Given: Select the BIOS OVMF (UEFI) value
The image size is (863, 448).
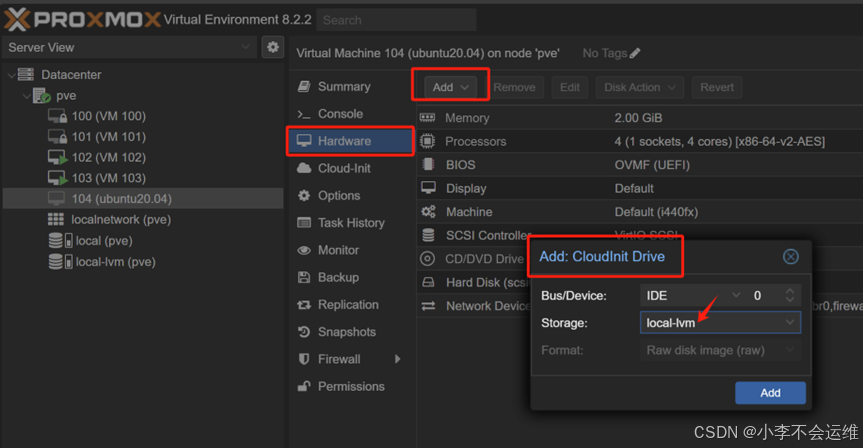Looking at the screenshot, I should [652, 165].
